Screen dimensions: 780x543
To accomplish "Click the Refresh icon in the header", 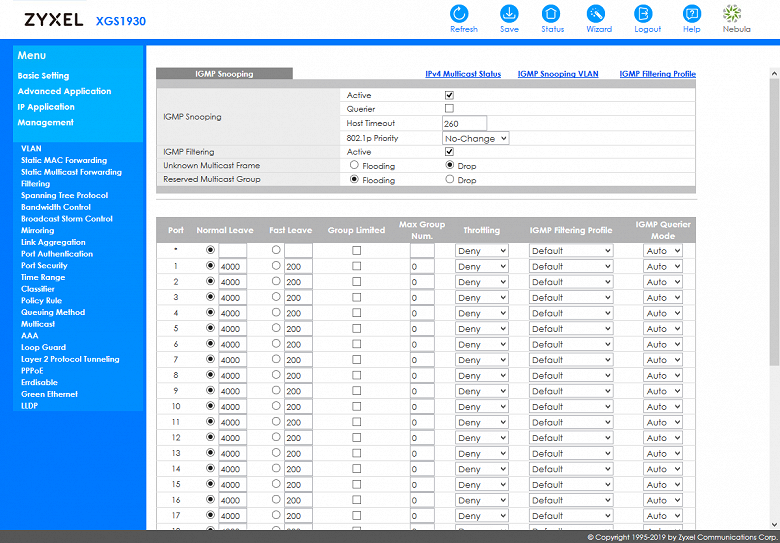I will pyautogui.click(x=463, y=14).
